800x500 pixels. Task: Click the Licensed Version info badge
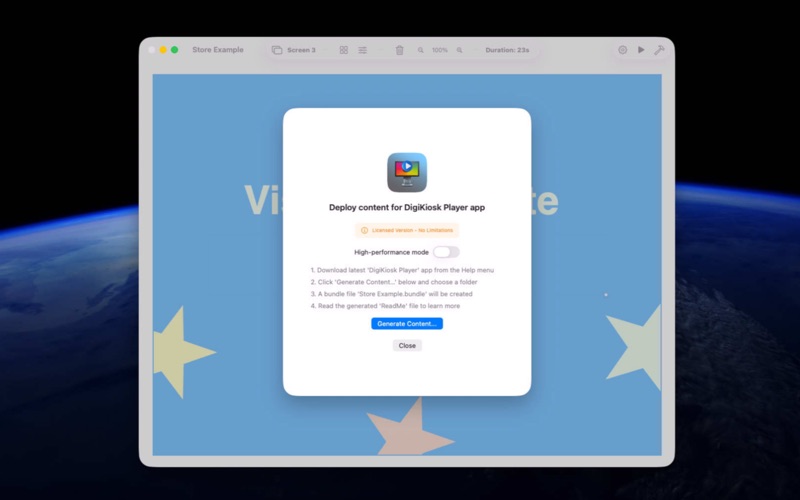407,230
